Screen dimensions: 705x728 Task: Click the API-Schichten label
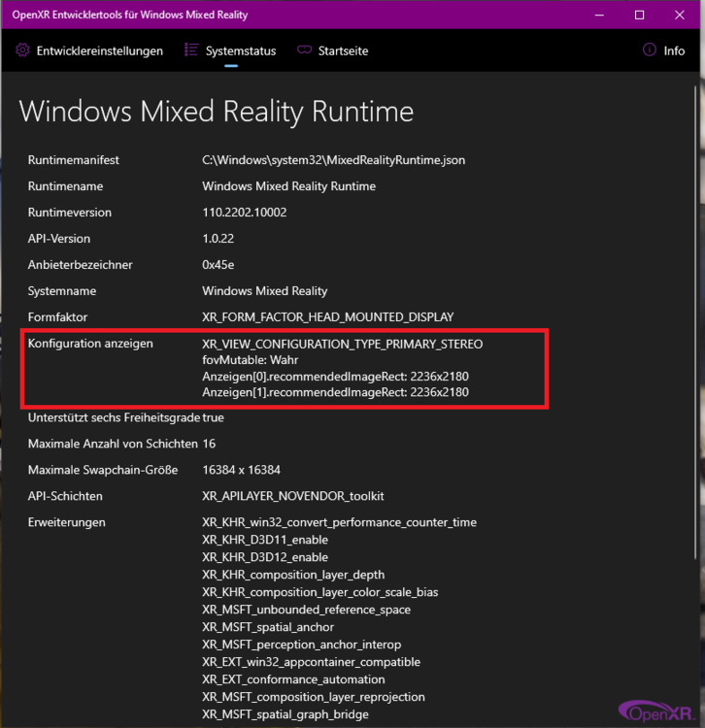(x=65, y=496)
